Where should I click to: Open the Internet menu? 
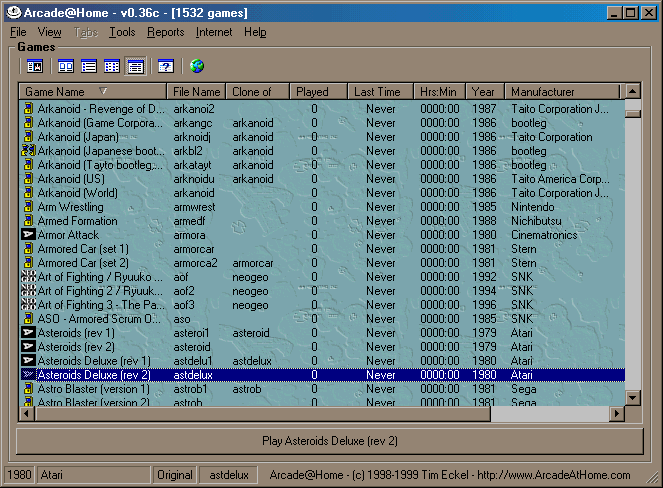tap(214, 32)
